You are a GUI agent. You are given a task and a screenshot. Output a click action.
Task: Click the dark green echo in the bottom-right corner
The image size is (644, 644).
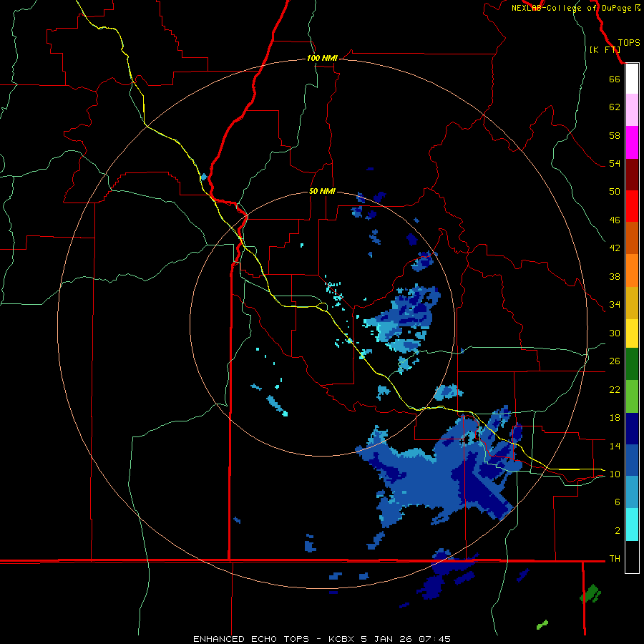click(590, 594)
